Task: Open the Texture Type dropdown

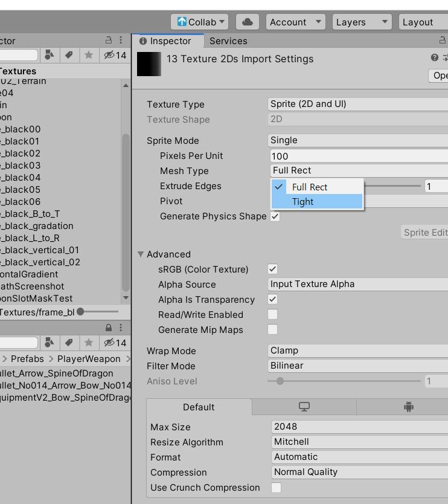Action: coord(357,104)
